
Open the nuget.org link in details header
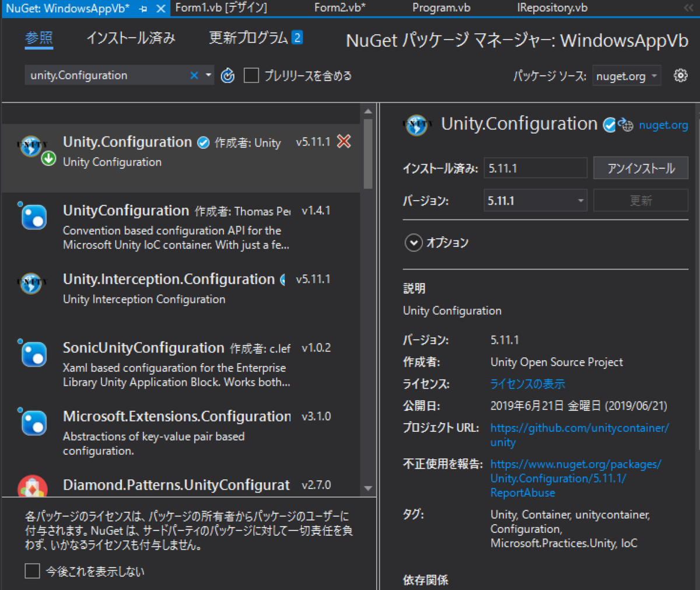pyautogui.click(x=663, y=125)
